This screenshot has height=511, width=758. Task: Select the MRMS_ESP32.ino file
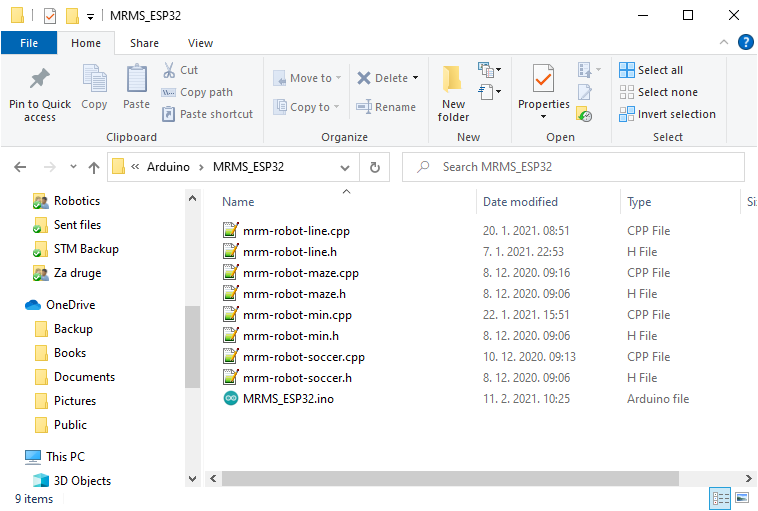293,399
